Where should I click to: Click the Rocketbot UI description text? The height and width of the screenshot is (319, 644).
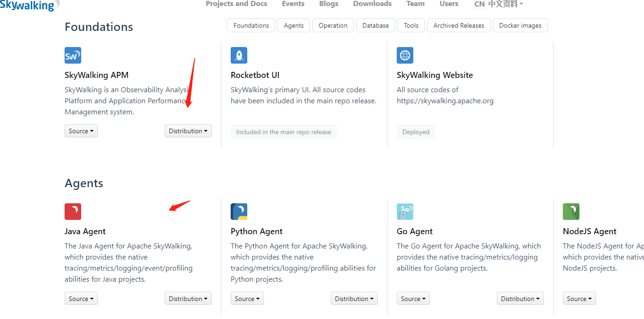click(x=304, y=95)
